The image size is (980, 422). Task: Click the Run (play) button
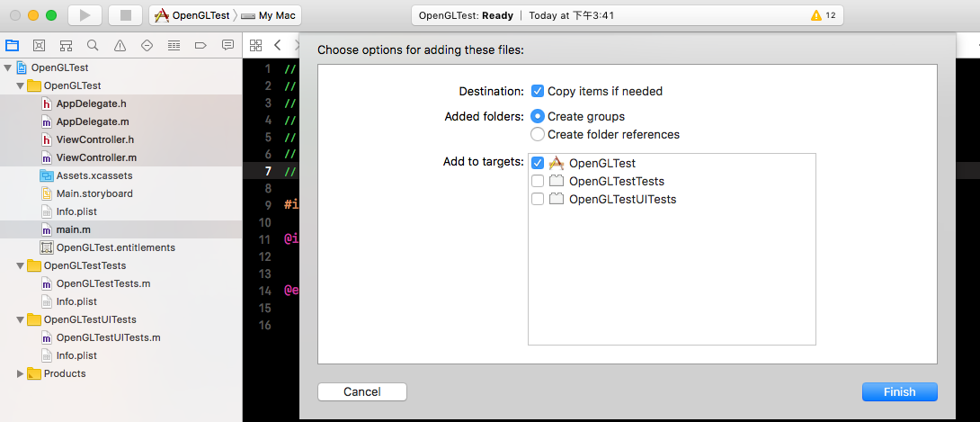click(85, 15)
